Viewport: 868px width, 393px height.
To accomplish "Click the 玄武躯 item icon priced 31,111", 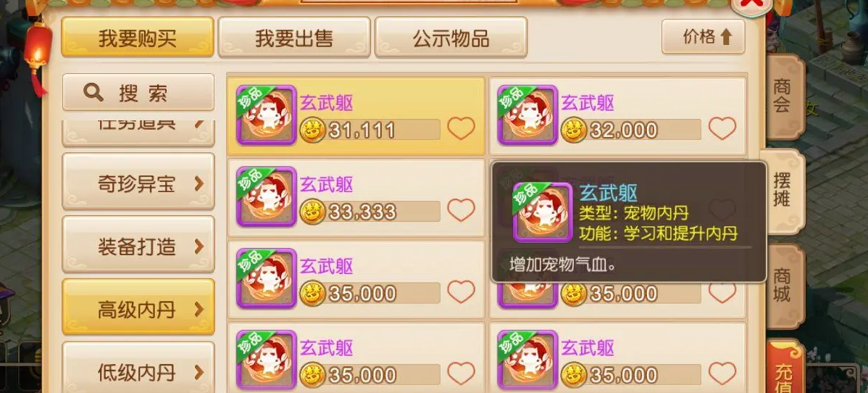I will pos(266,115).
